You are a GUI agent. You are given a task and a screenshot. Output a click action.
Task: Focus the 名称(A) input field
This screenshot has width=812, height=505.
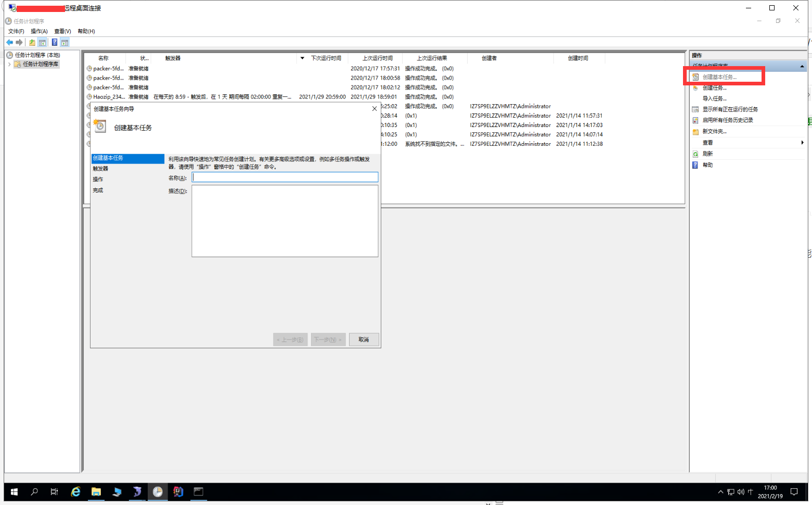[285, 178]
